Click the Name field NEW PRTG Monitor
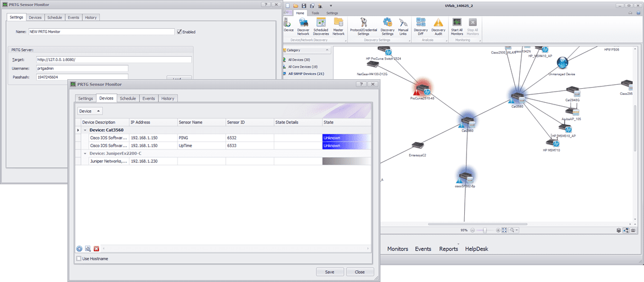The width and height of the screenshot is (644, 282). point(101,31)
